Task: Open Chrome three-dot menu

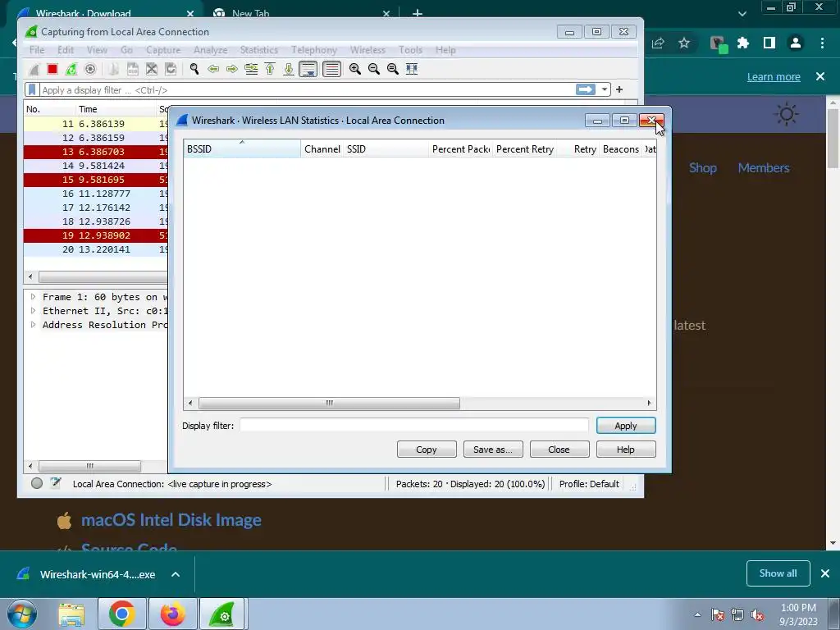Action: tap(822, 43)
